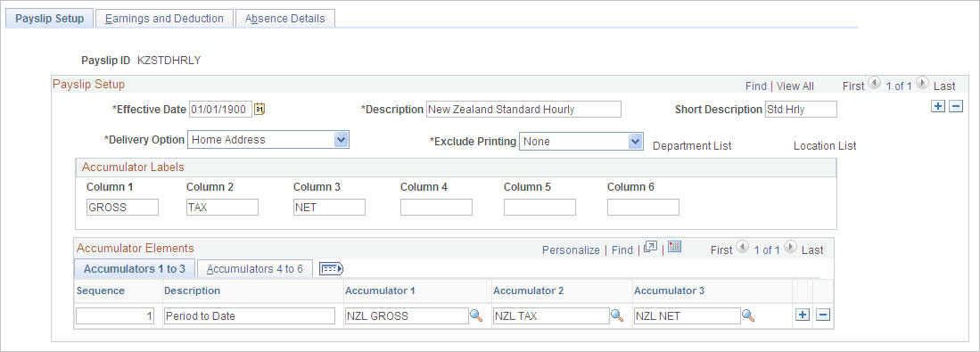Click the empty Column 6 label field
Image resolution: width=980 pixels, height=352 pixels.
click(x=643, y=208)
